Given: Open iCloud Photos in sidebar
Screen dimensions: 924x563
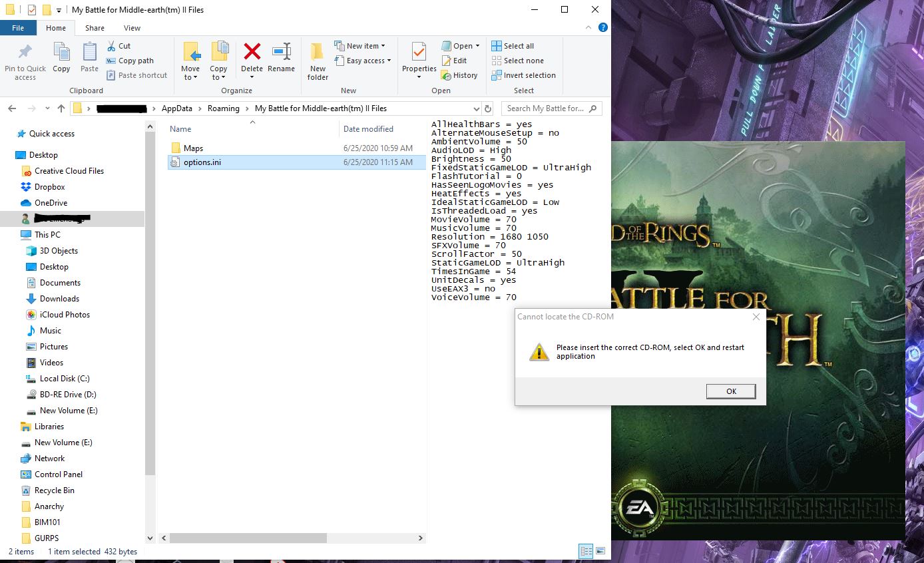Looking at the screenshot, I should pos(65,315).
